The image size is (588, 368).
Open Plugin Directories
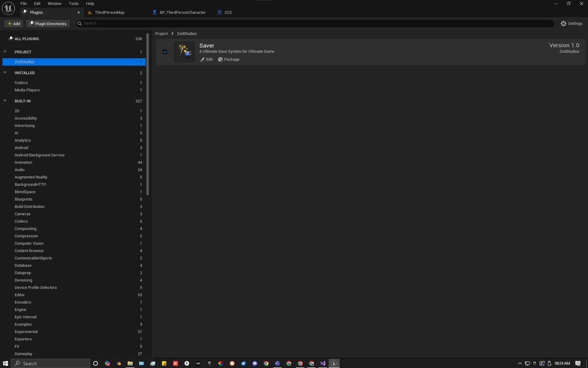(x=48, y=23)
